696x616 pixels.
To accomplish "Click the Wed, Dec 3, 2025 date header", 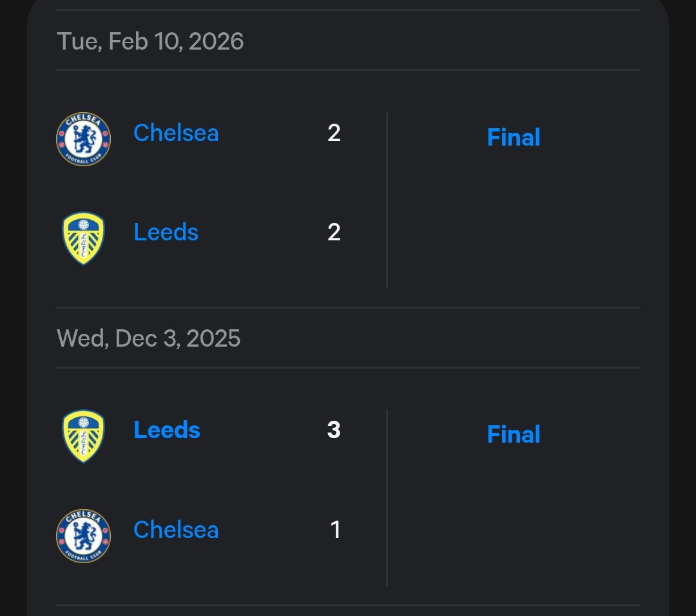I will click(149, 338).
